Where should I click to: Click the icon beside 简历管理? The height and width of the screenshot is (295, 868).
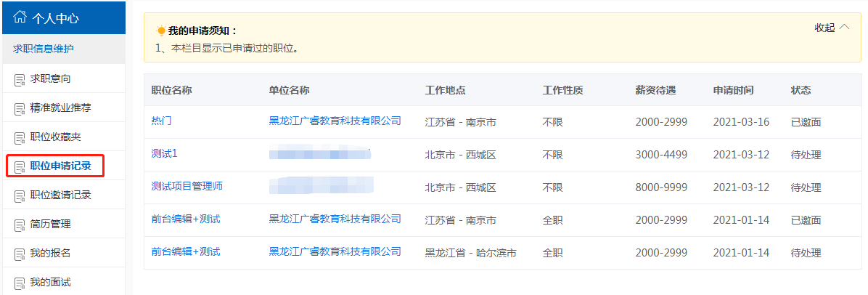tap(20, 225)
